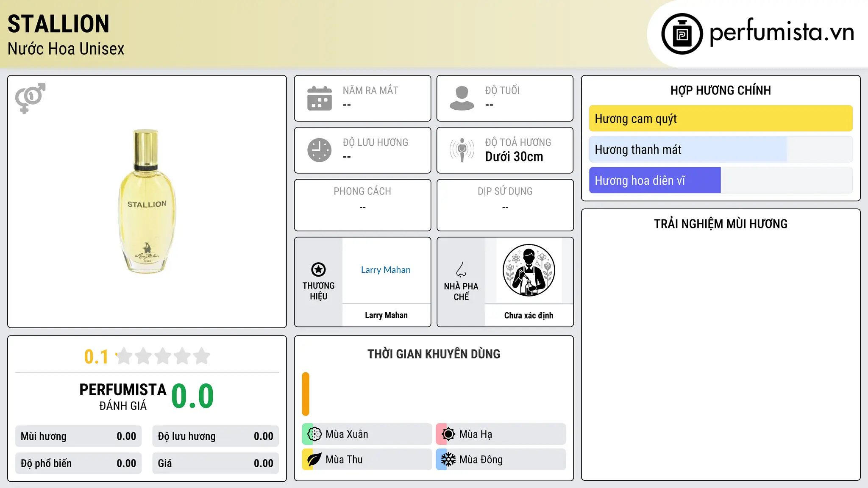
Task: Open the blue Larry Mahan brand link
Action: 386,270
